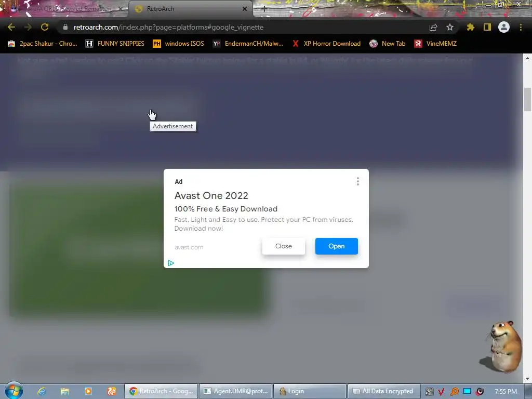
Task: Open the XP Horror Download bookmark
Action: (x=326, y=44)
